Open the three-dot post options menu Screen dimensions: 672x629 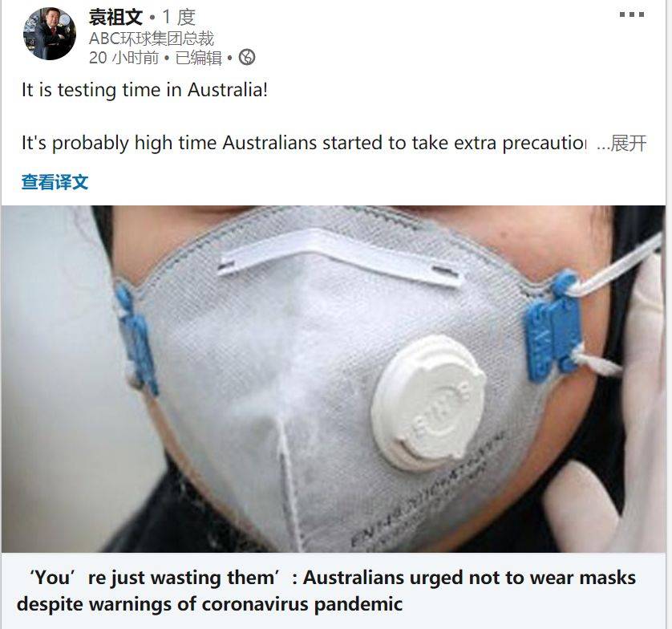[632, 14]
